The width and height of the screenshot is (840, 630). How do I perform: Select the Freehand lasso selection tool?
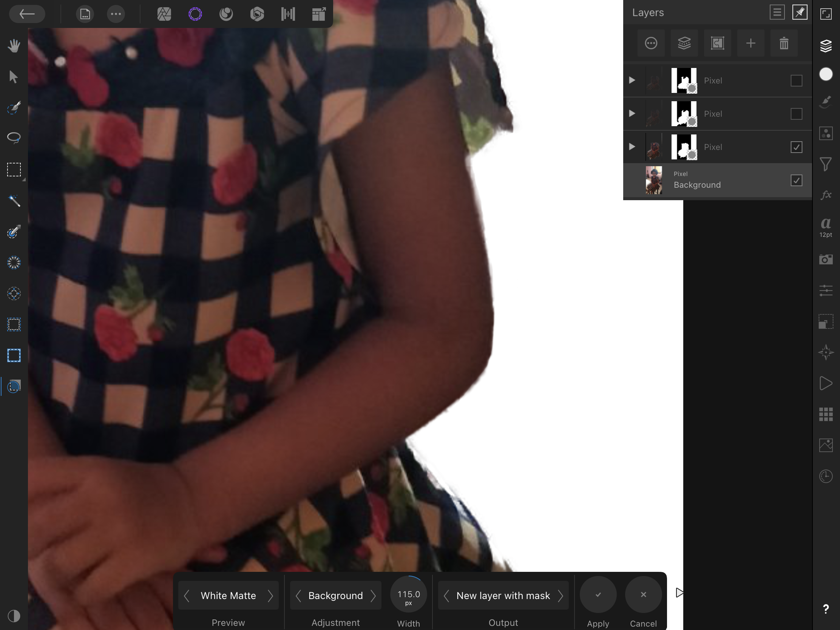[14, 138]
